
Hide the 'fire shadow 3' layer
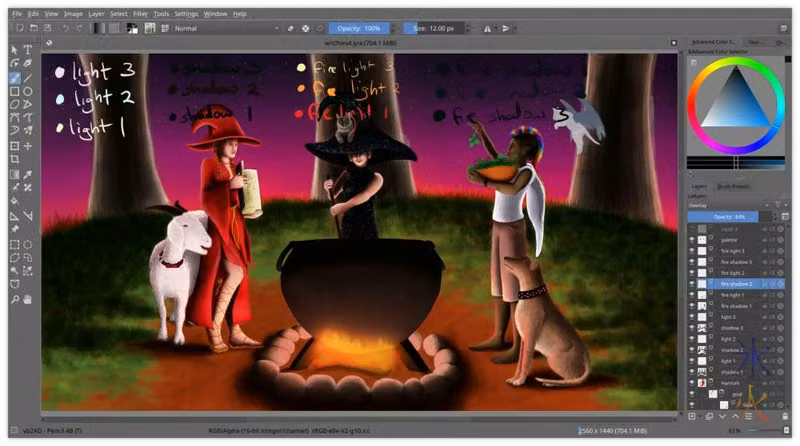tap(692, 262)
